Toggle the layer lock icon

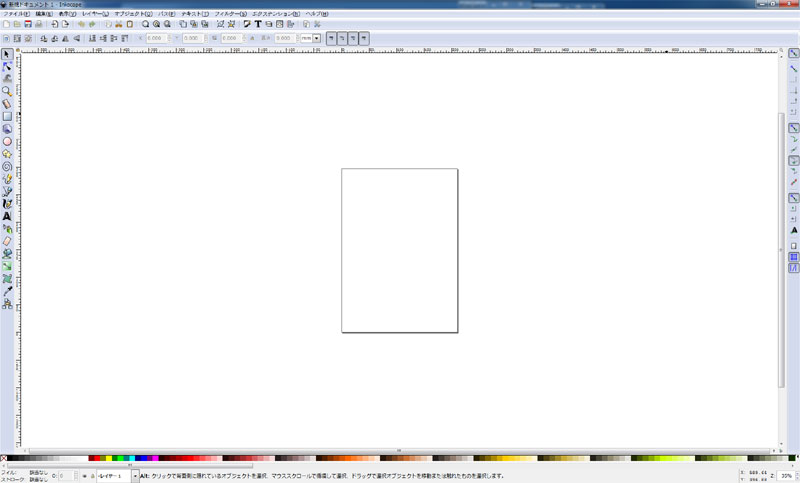[91, 477]
